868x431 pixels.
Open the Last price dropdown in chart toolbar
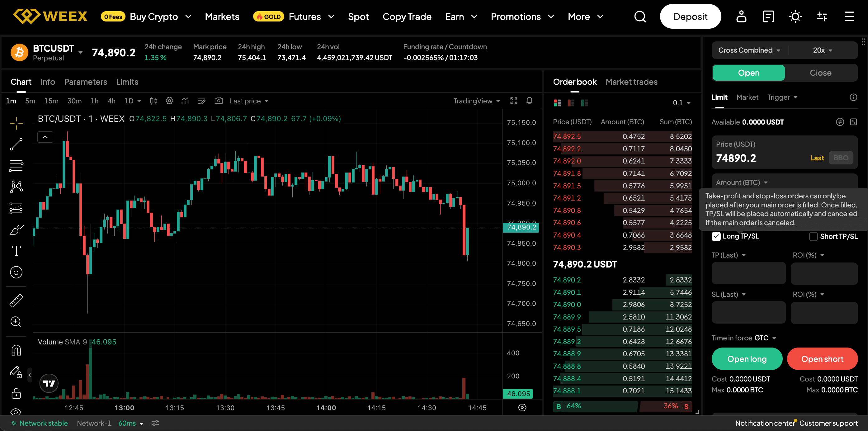pos(249,101)
